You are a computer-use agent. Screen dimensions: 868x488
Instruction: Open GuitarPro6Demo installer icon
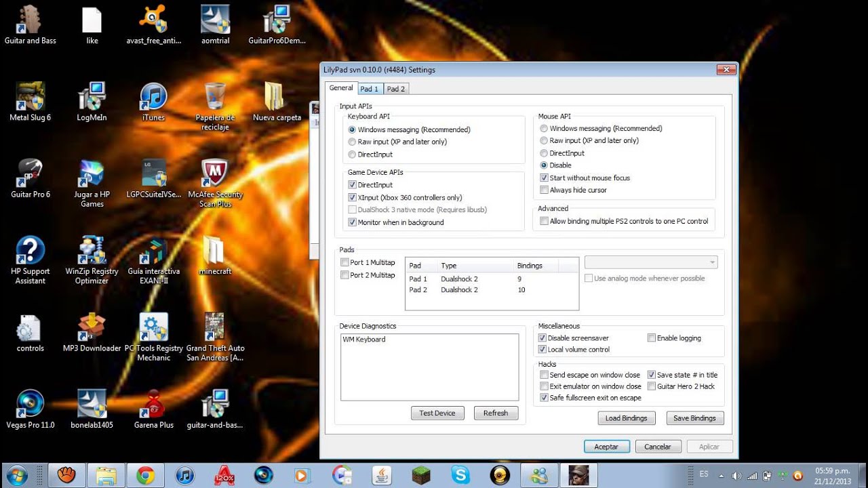pyautogui.click(x=277, y=25)
